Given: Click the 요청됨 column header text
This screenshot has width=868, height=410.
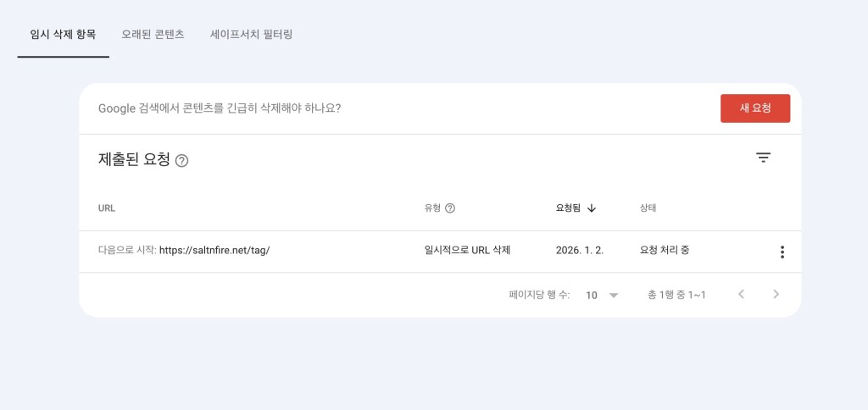Looking at the screenshot, I should (x=568, y=208).
